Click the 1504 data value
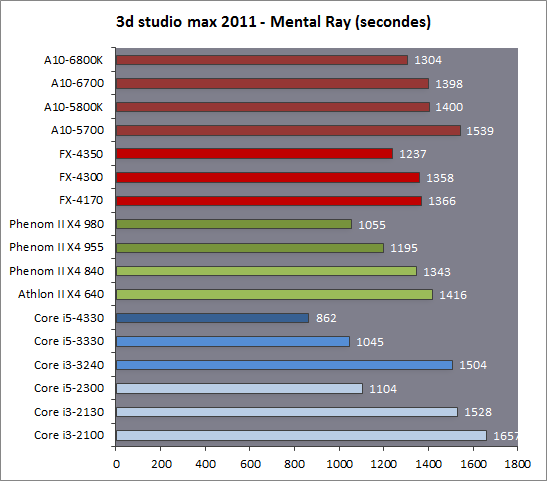Screen dimensions: 547x481 click(473, 366)
